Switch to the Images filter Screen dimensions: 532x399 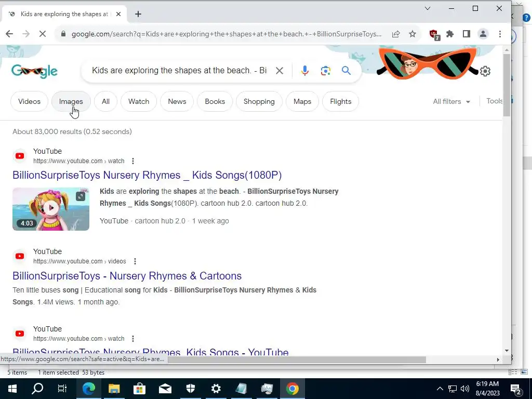71,101
